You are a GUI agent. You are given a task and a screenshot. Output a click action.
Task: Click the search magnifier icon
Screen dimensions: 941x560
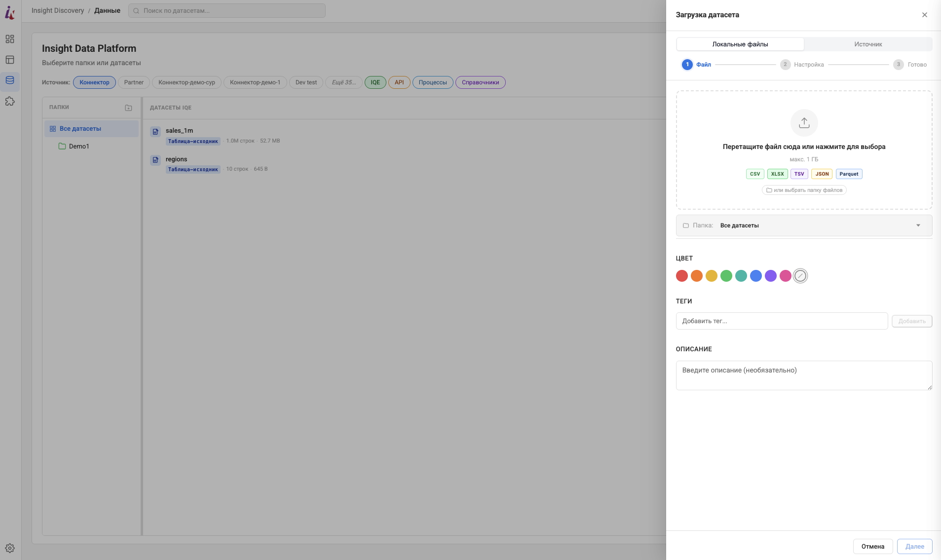tap(136, 11)
